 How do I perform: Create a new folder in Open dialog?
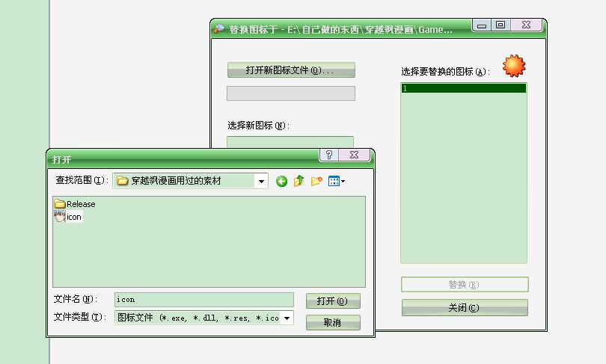tap(316, 181)
